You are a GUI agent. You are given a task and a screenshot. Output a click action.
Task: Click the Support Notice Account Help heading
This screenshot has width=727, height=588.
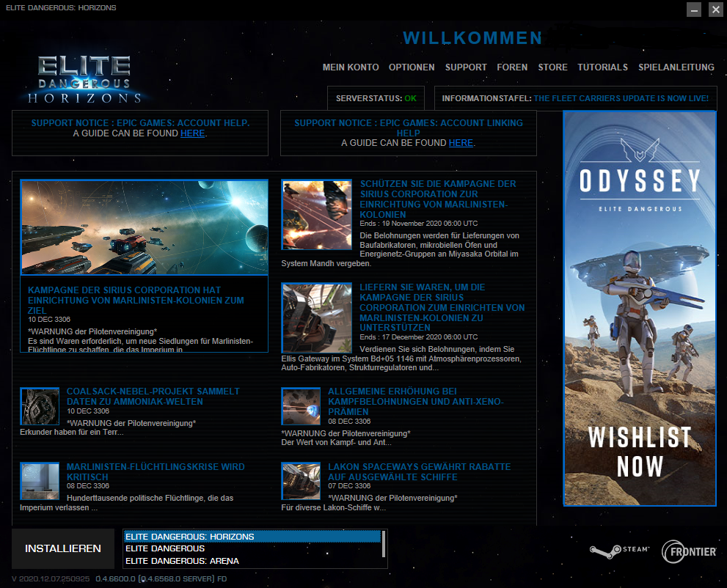click(141, 123)
